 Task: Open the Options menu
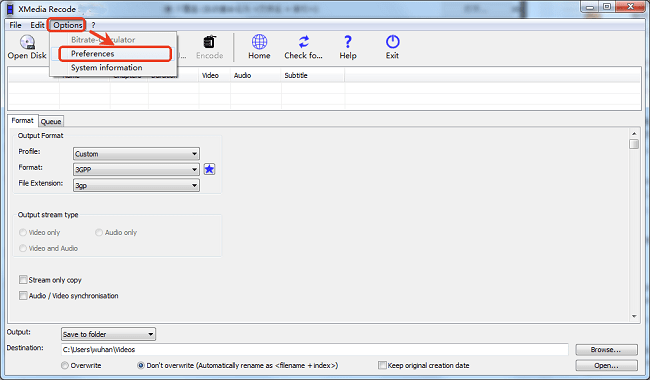point(68,25)
